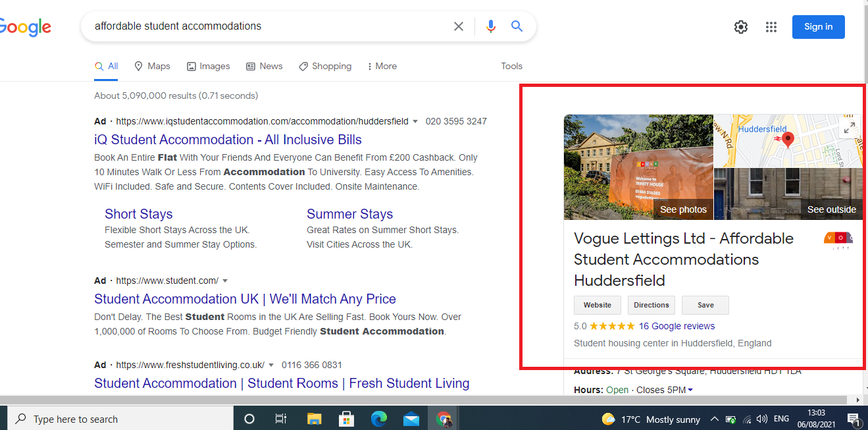Click the horizontal scrollbar at page bottom
Screen dimensions: 868x430
[428, 400]
